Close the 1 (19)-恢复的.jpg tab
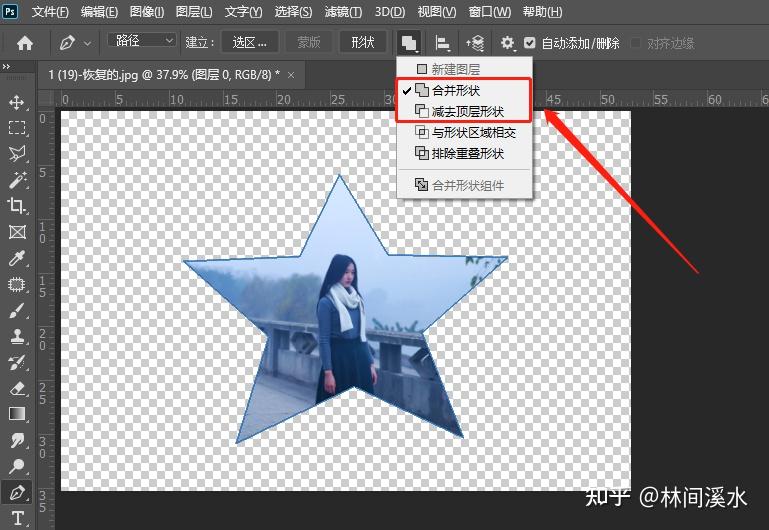 (291, 75)
